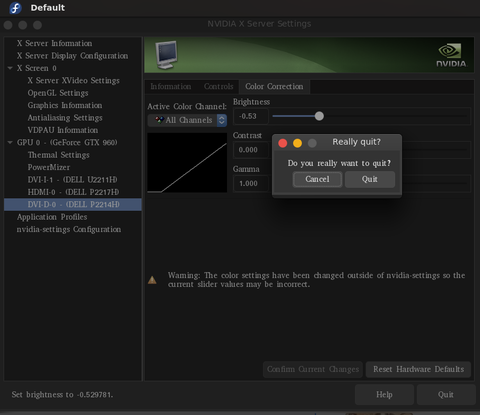The width and height of the screenshot is (480, 415).
Task: Open VDPAU Information
Action: pyautogui.click(x=63, y=130)
